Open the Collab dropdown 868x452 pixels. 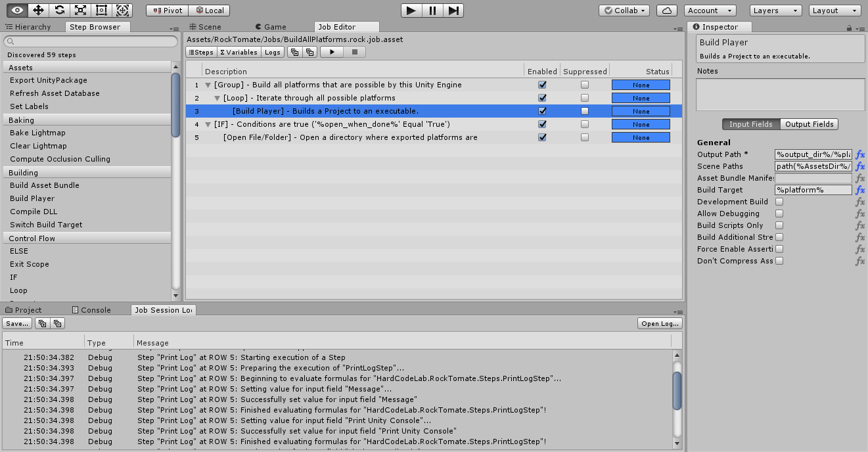pos(624,11)
